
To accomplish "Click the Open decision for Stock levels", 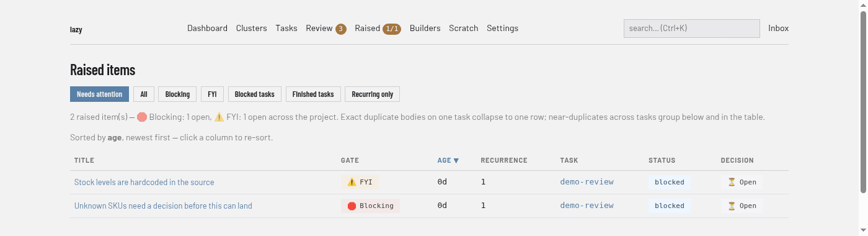I will tap(742, 182).
